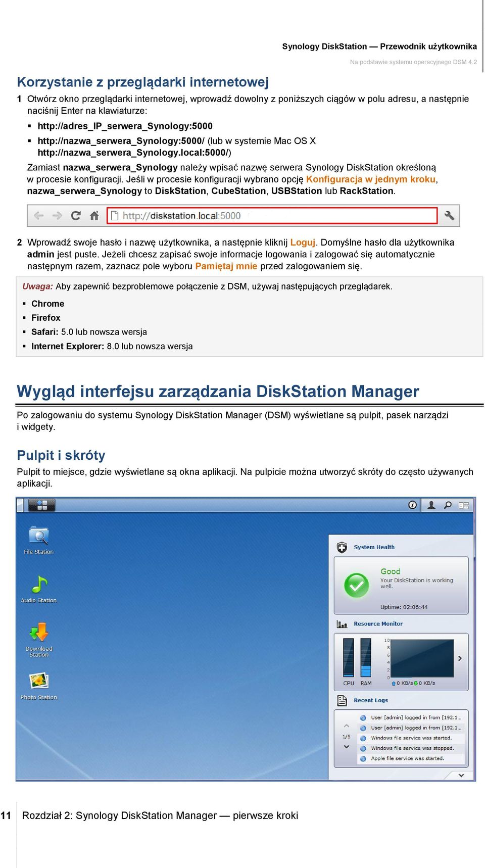Select first 'User [admin] logged in' log entry
485x868 pixels.
(x=411, y=717)
